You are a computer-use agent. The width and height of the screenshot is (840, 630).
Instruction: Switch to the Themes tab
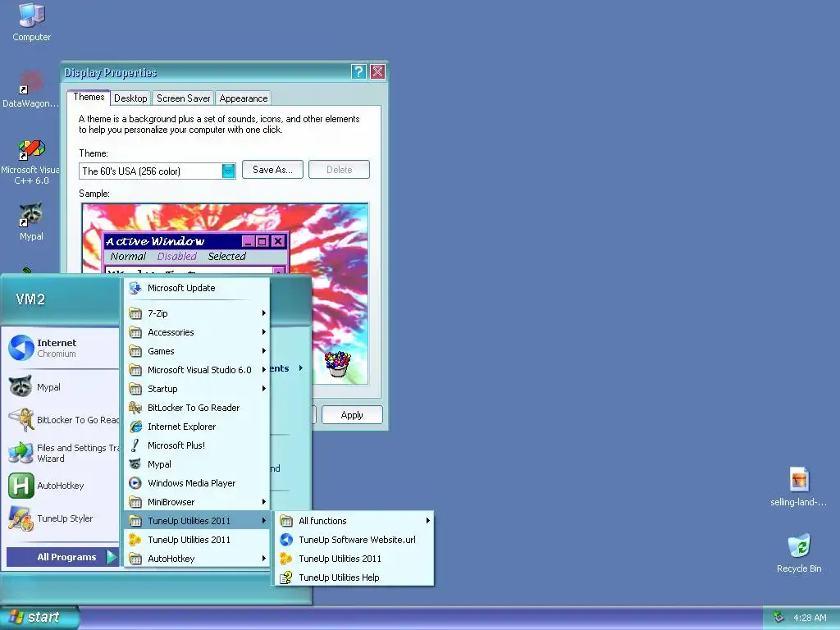pos(89,97)
